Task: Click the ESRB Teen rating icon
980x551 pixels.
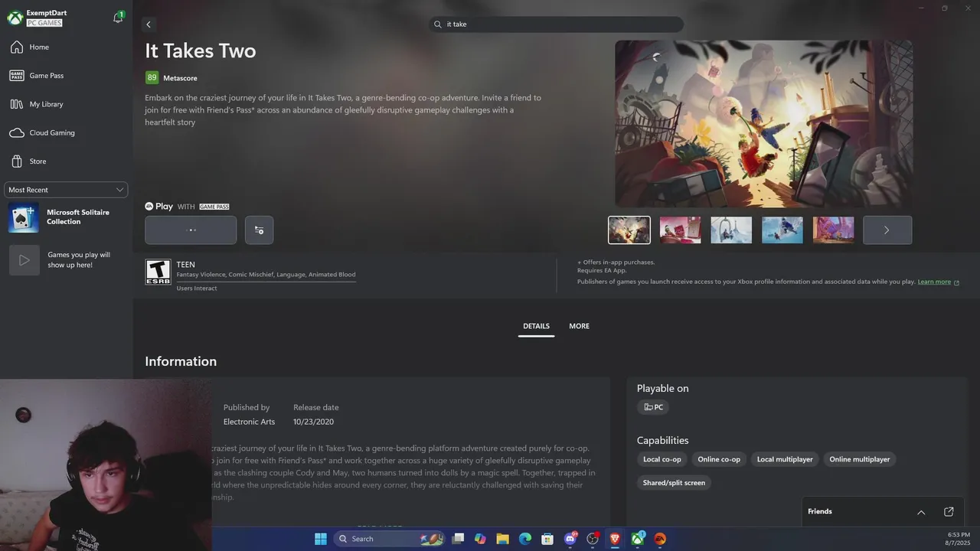Action: [x=158, y=272]
